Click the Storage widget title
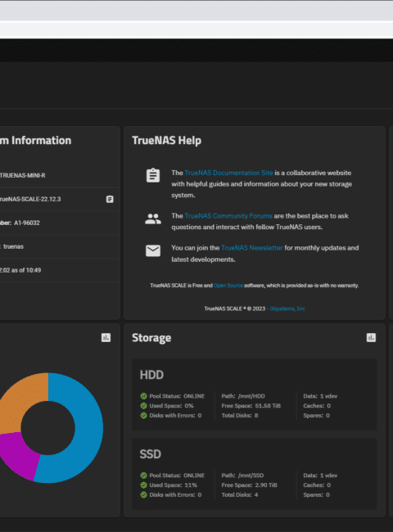393x532 pixels. 151,338
